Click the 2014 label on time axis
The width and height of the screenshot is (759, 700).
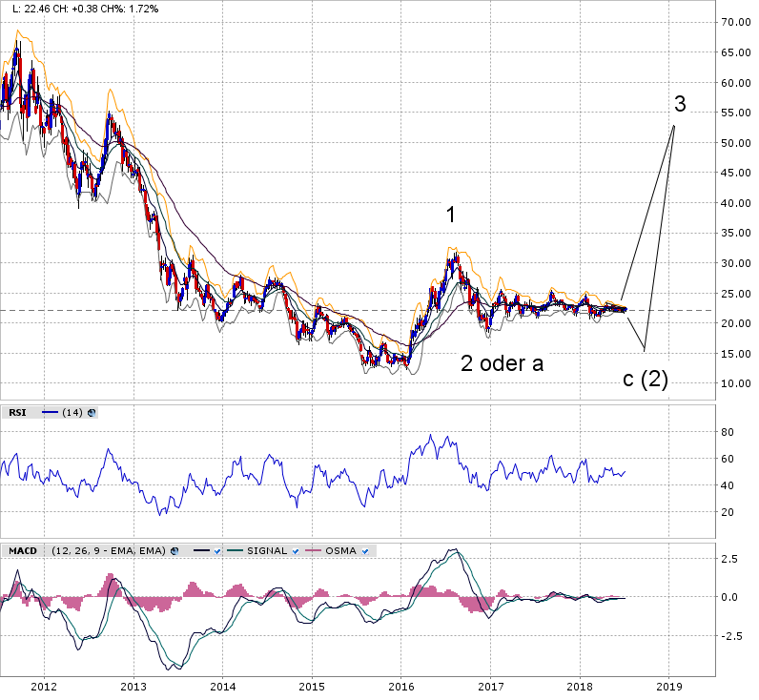click(x=223, y=686)
